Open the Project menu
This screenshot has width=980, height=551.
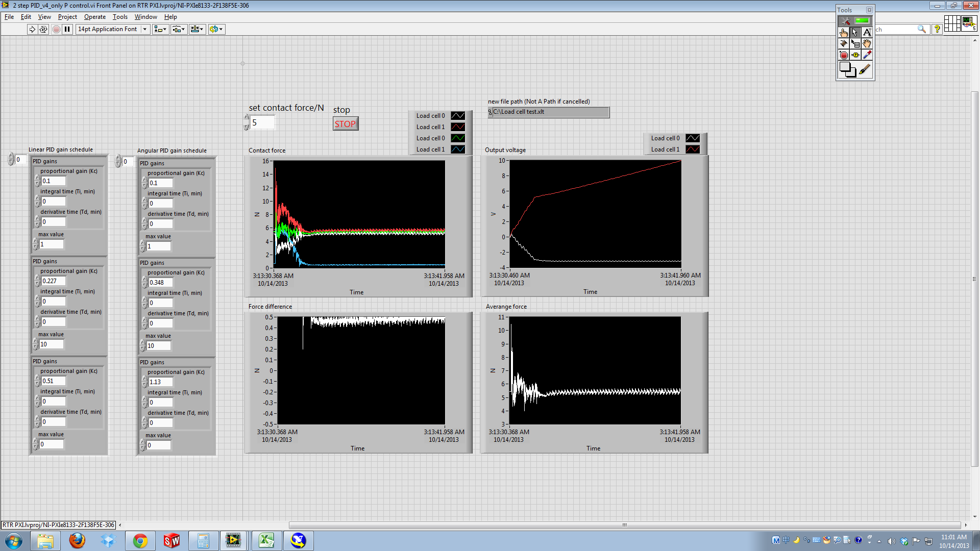coord(67,17)
